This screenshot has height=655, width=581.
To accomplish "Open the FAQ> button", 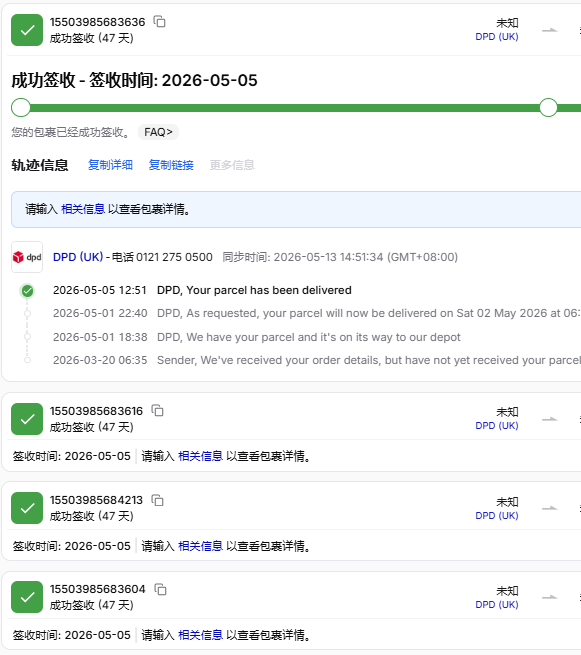I will [x=158, y=132].
